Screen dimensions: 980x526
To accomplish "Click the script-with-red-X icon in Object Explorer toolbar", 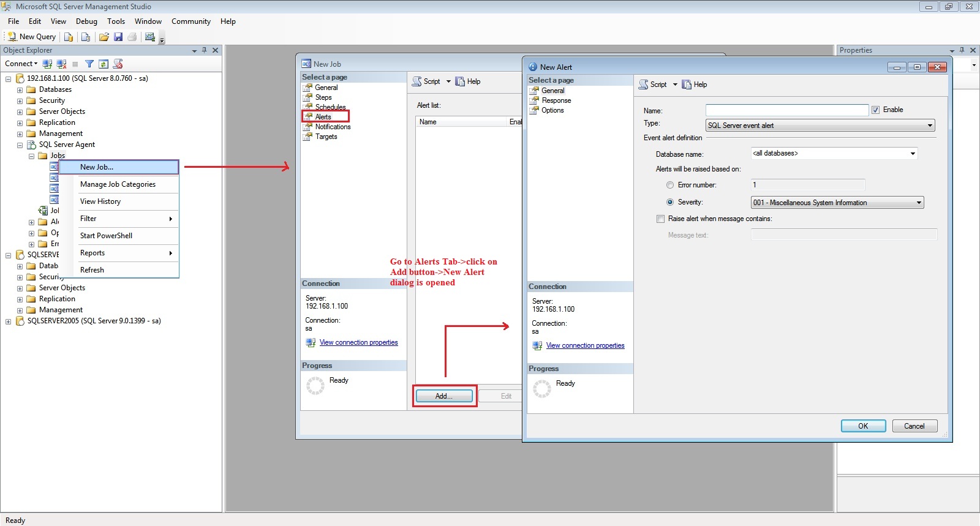I will click(x=118, y=64).
